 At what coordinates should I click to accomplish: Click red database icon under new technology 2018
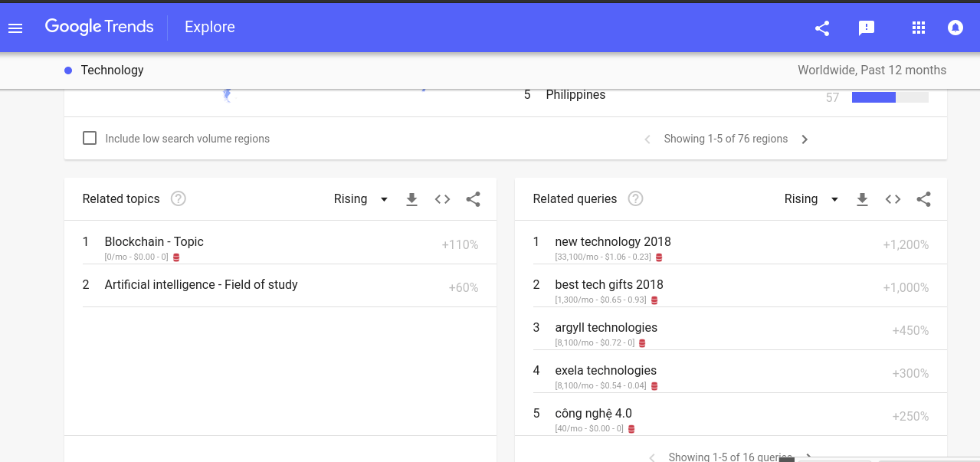click(x=659, y=257)
